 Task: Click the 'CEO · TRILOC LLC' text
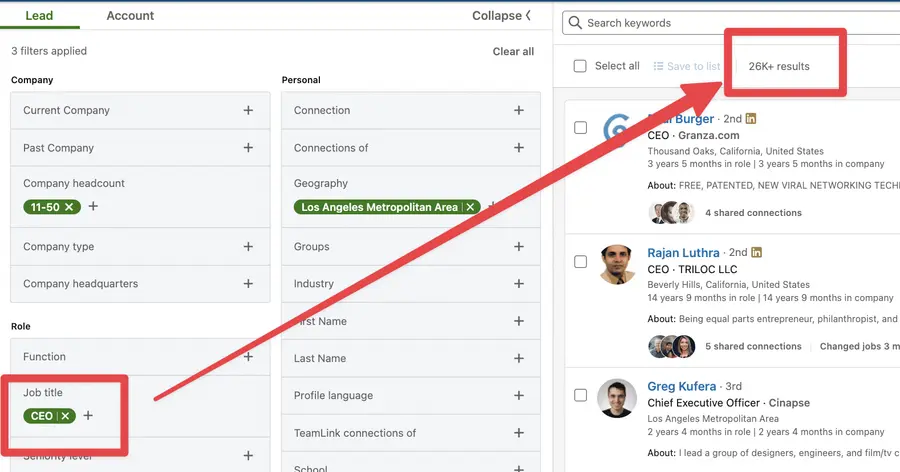(692, 269)
